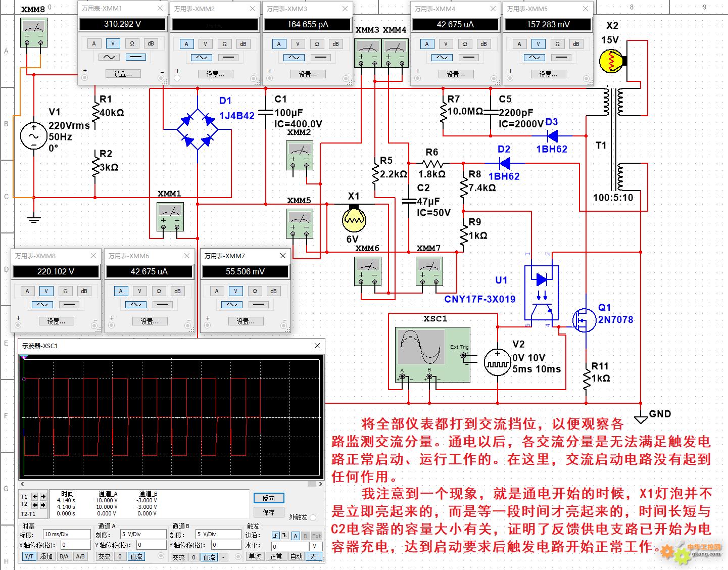Select the T1 transformer component
This screenshot has height=570, width=728.
pos(613,140)
